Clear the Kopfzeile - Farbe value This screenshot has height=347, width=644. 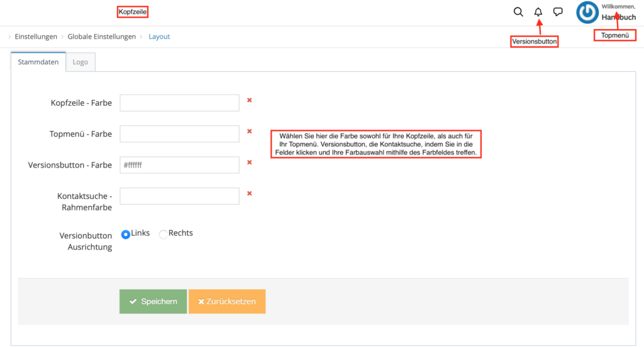point(249,100)
